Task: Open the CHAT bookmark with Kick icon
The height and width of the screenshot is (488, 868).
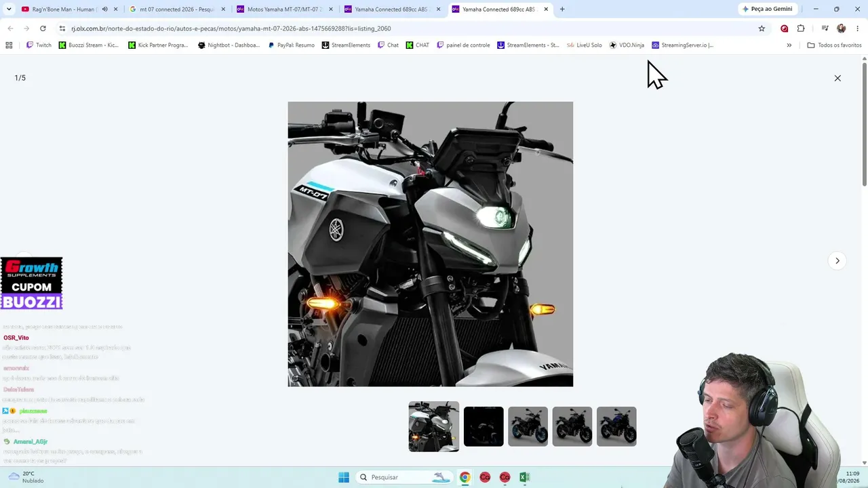Action: (x=418, y=45)
